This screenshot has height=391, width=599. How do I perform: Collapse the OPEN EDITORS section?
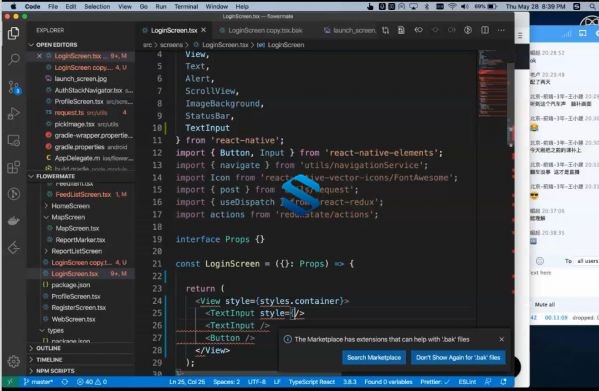tap(57, 45)
